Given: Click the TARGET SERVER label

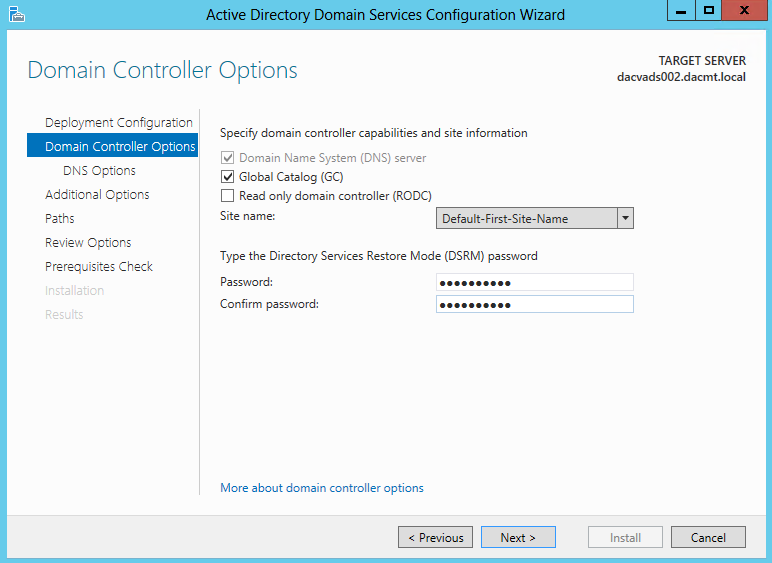Looking at the screenshot, I should [x=702, y=61].
